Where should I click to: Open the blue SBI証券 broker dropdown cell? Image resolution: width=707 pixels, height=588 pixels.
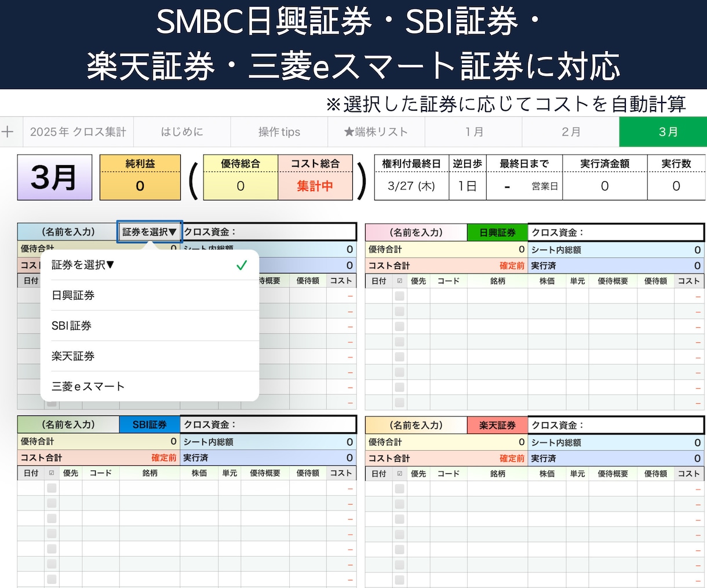pyautogui.click(x=150, y=425)
